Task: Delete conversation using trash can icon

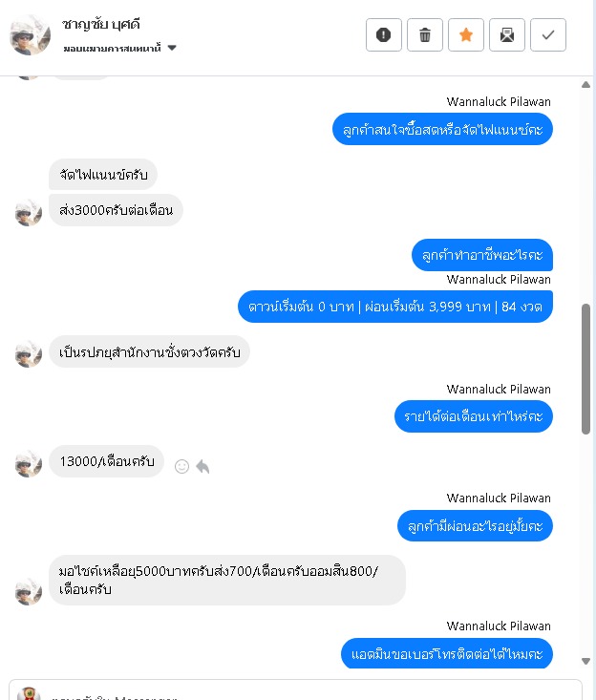Action: point(425,34)
